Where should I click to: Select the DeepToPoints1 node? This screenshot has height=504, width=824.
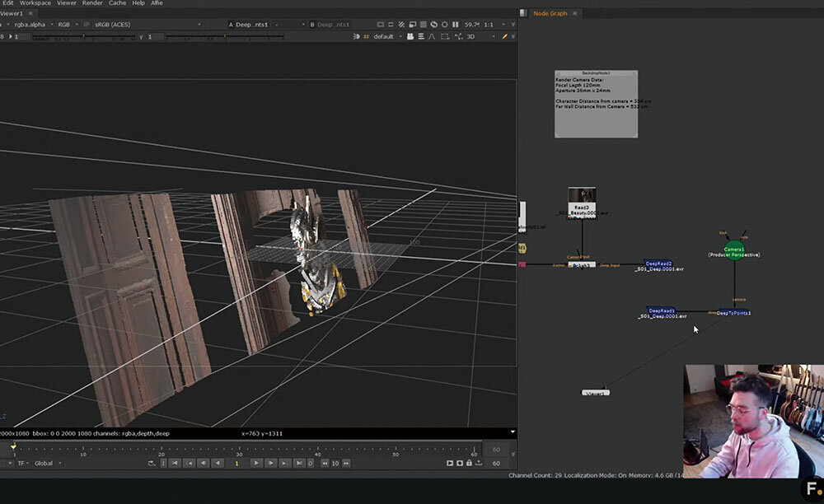(733, 313)
